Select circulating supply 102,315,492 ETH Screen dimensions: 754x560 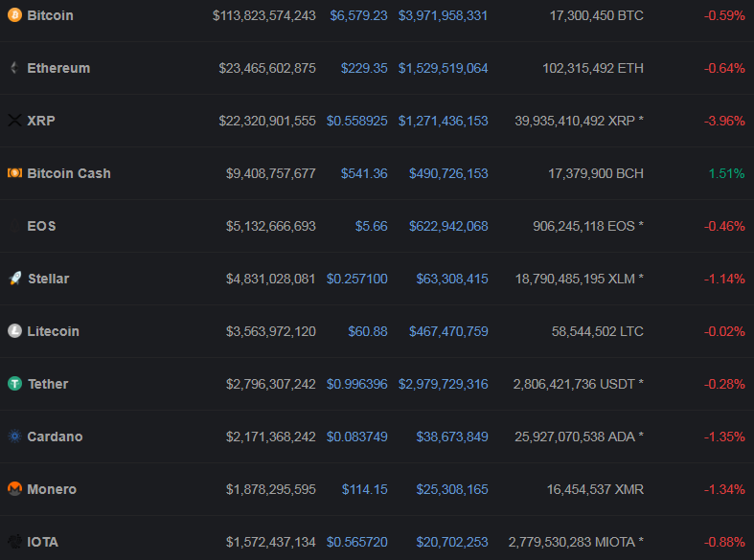coord(593,68)
